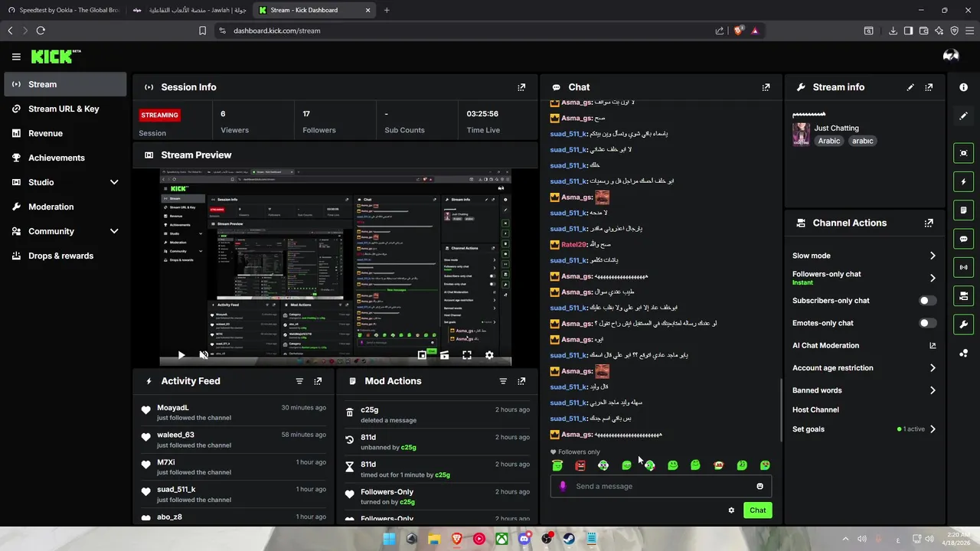Pop out the Chat panel
Viewport: 980px width, 551px height.
tap(766, 87)
